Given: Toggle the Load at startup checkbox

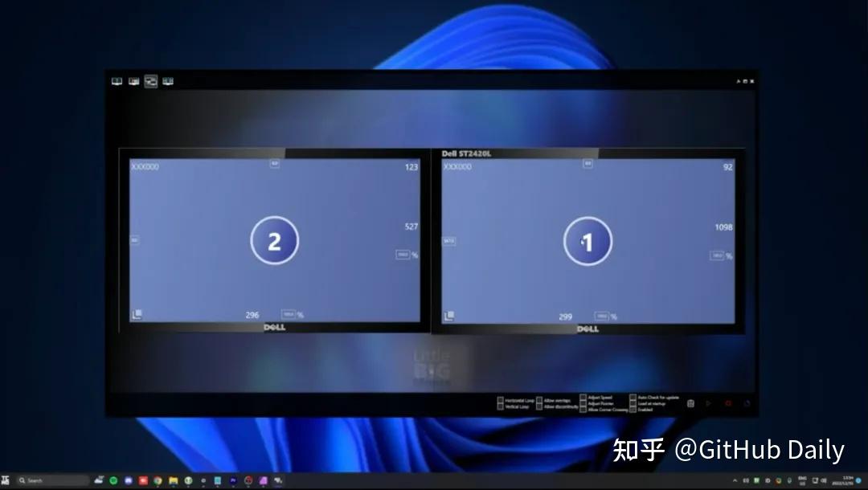Looking at the screenshot, I should tap(633, 403).
